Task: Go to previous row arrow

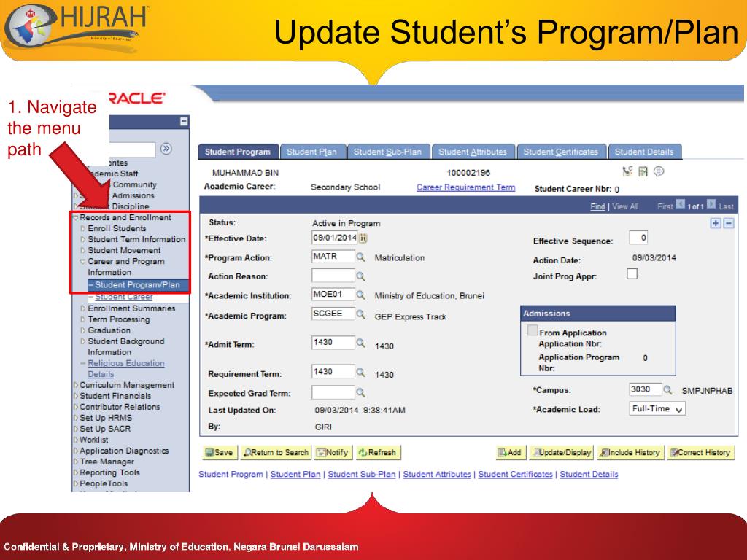Action: [x=681, y=204]
